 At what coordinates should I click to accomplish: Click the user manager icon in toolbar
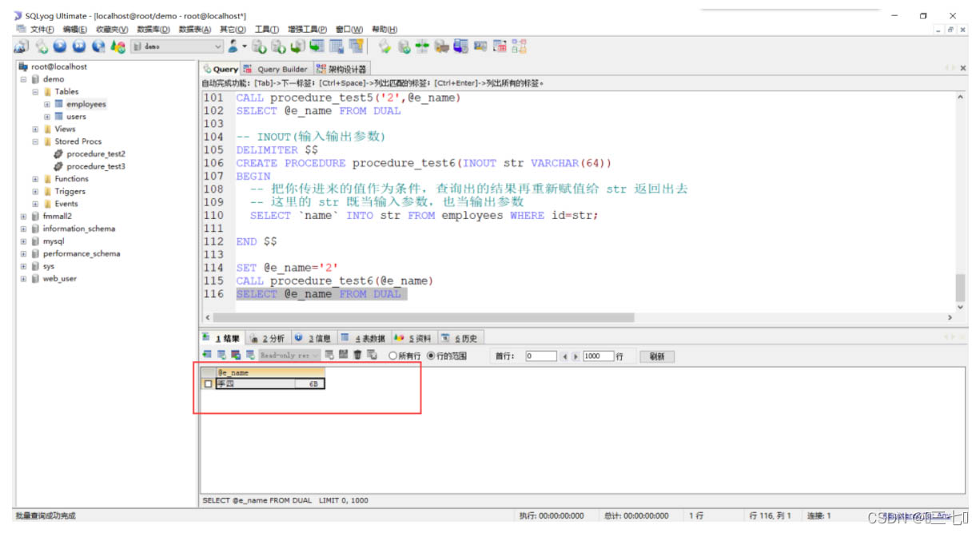(x=233, y=47)
